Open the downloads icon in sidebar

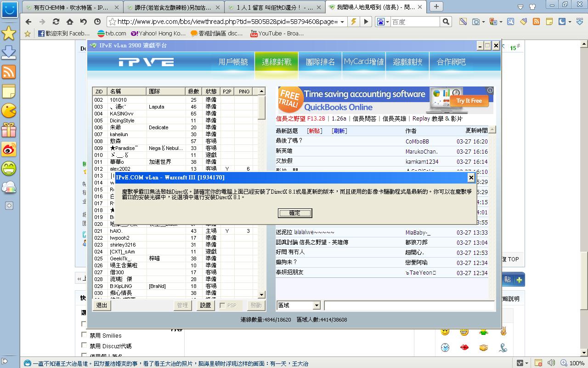coord(9,52)
